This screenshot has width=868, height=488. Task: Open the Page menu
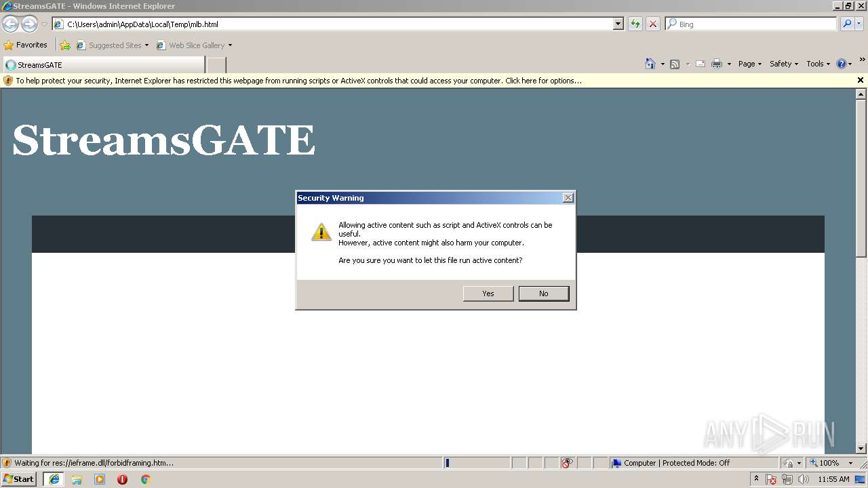point(750,64)
